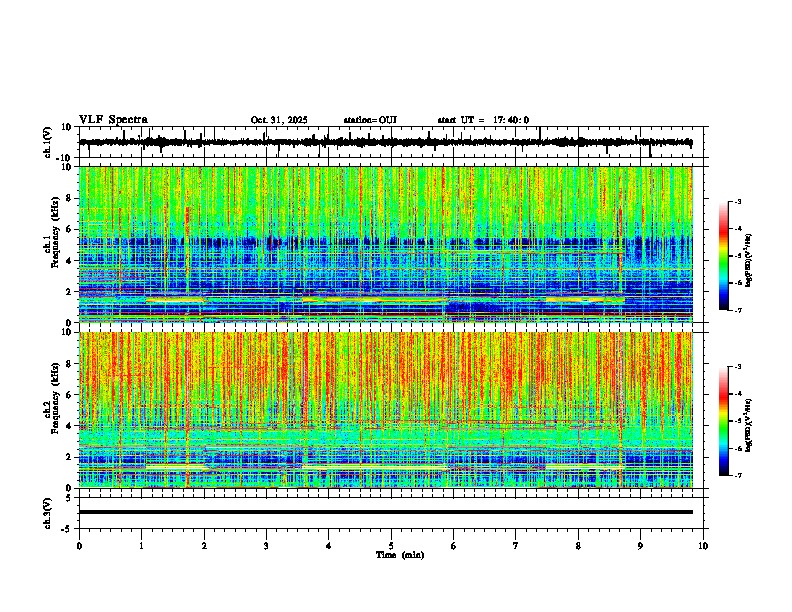Click inside the ch.1 spectrogram plot
Image resolution: width=792 pixels, height=612 pixels.
[x=386, y=244]
